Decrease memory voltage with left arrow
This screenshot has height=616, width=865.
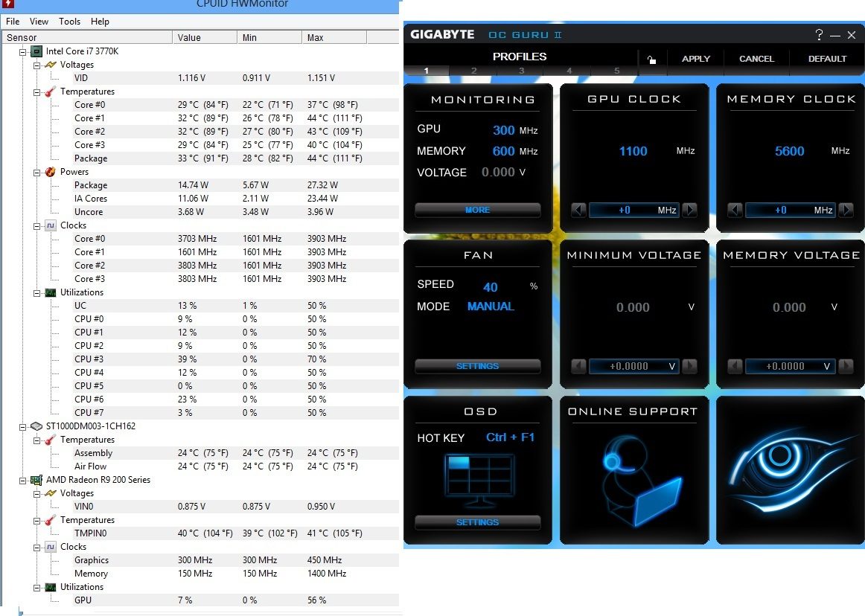click(735, 366)
